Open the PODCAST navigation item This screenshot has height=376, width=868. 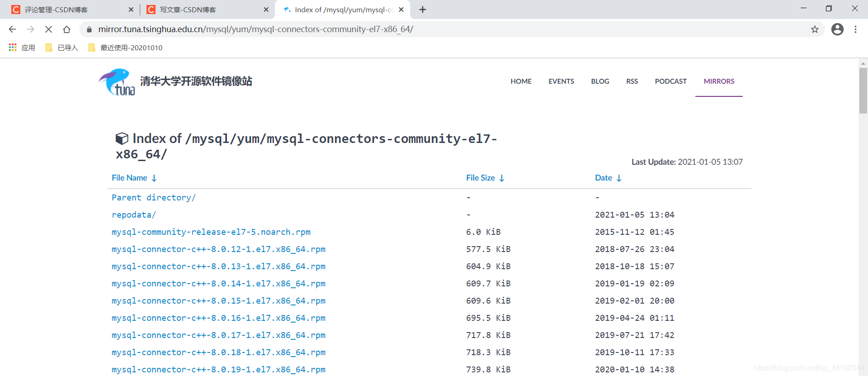[x=670, y=81]
